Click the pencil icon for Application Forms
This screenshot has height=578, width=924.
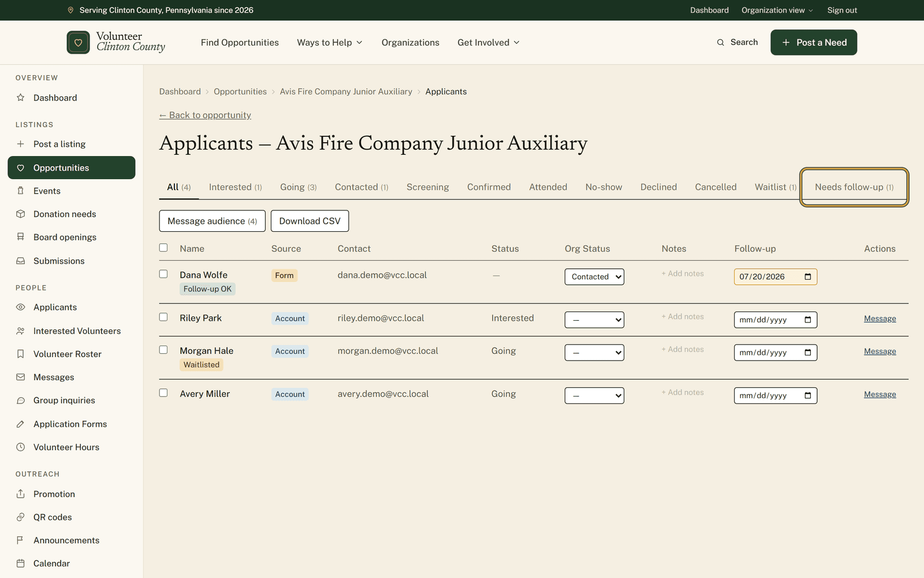tap(21, 424)
